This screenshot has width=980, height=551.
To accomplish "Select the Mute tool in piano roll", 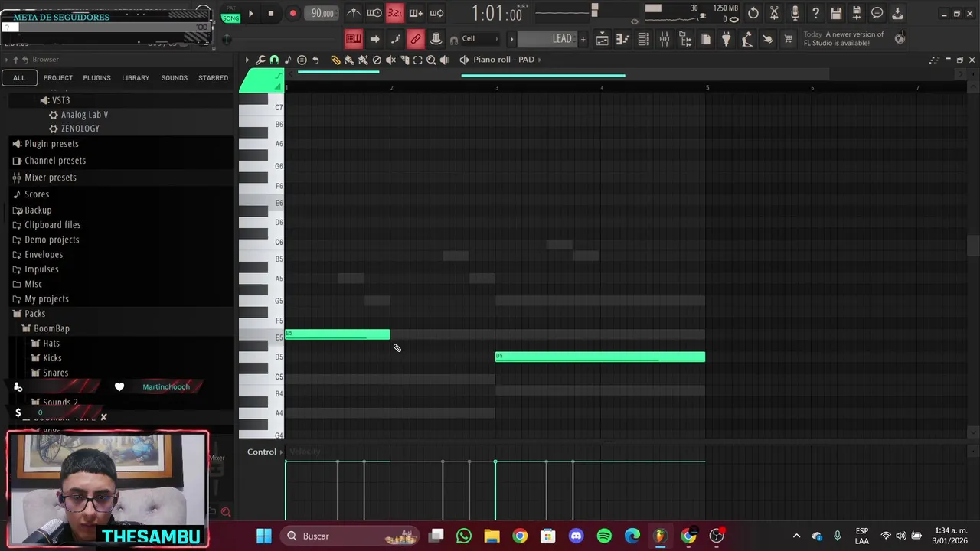I will tap(390, 60).
